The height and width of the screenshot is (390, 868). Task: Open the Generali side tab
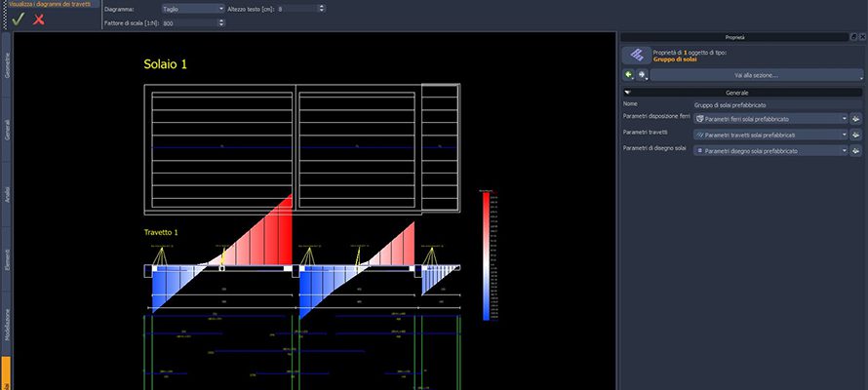click(7, 130)
